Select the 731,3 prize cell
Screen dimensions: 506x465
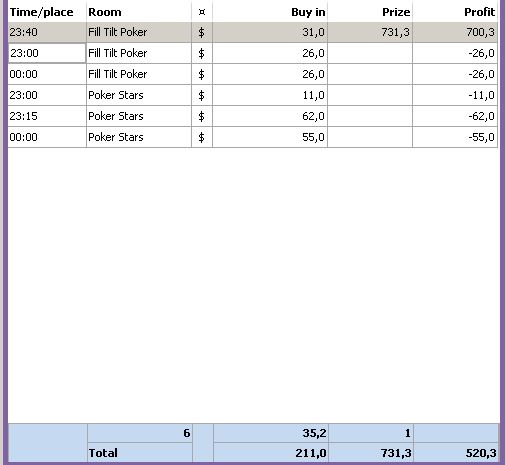tap(370, 32)
